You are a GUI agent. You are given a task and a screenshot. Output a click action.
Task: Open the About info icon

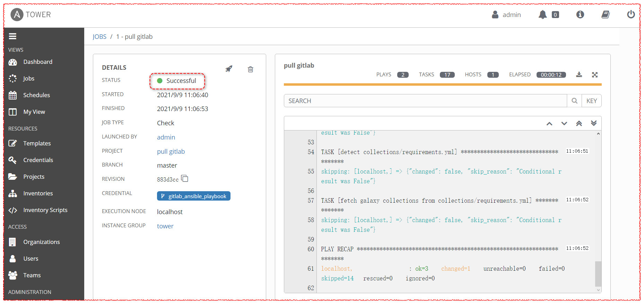(x=580, y=15)
